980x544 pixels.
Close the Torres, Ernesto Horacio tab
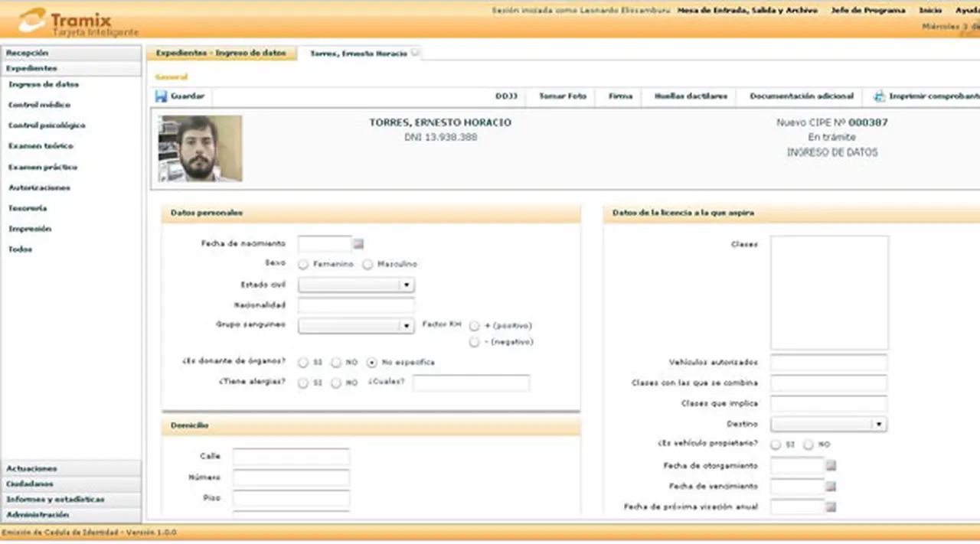click(x=415, y=53)
